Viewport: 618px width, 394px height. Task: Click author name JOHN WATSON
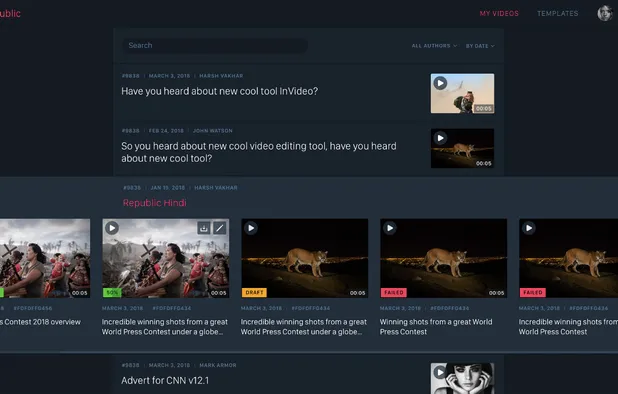[x=212, y=130]
